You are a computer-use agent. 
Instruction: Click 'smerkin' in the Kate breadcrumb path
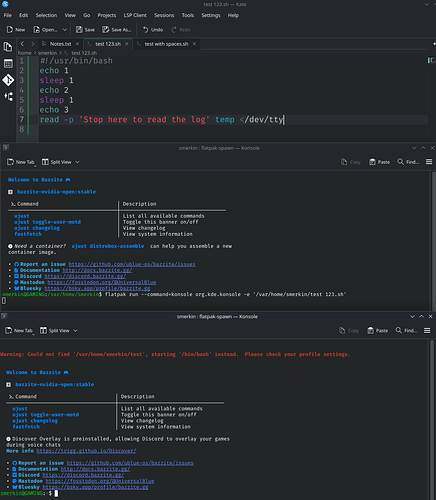click(x=47, y=53)
